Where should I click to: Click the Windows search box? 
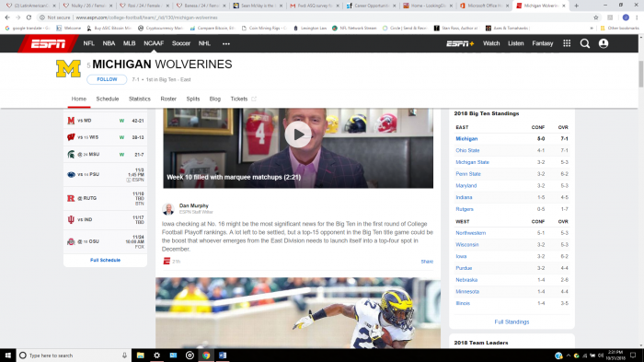pos(74,356)
